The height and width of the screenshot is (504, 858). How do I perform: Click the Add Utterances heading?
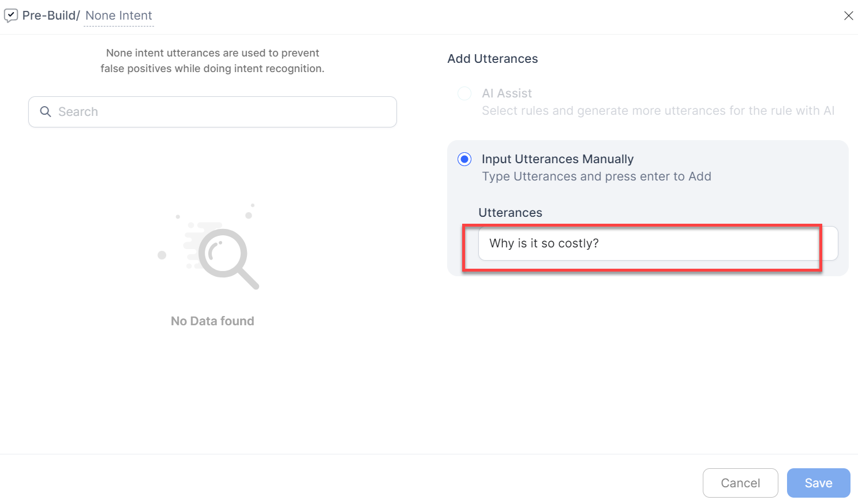click(492, 59)
